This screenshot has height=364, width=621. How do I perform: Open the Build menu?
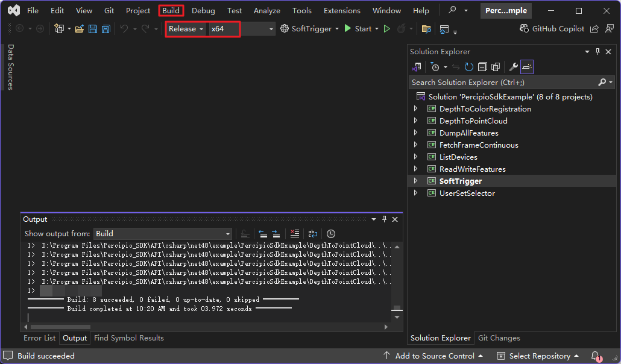(171, 11)
